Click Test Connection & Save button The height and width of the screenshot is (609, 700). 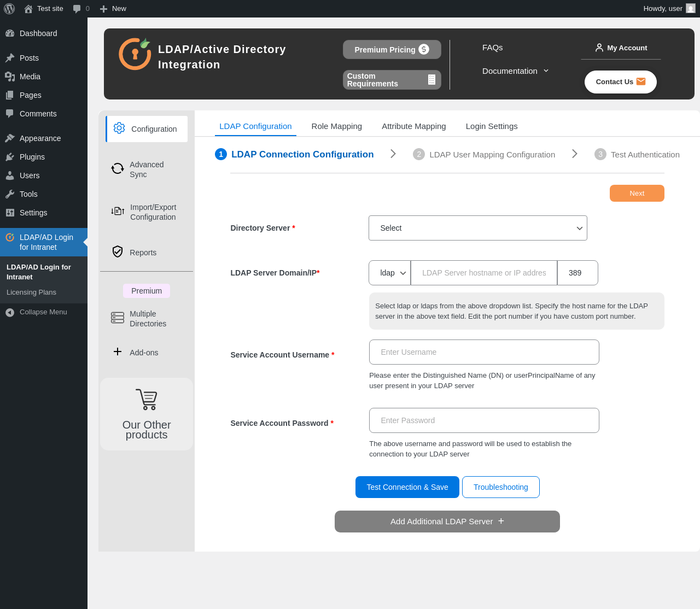pyautogui.click(x=407, y=487)
